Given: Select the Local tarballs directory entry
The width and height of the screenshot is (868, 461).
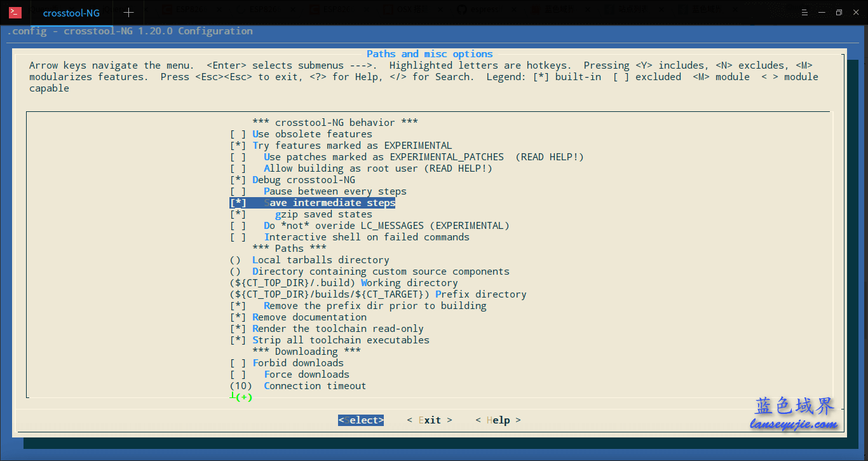Looking at the screenshot, I should [309, 260].
